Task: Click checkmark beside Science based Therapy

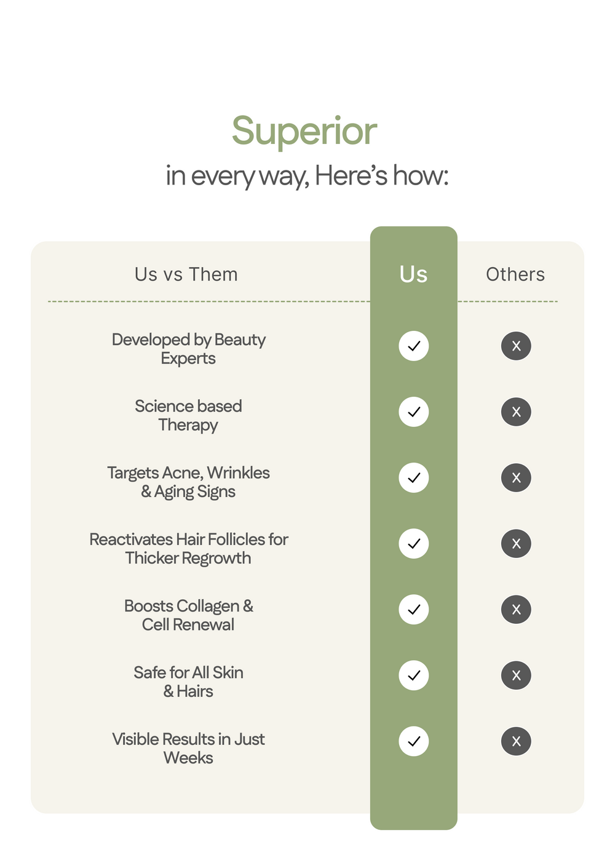Action: [x=414, y=412]
